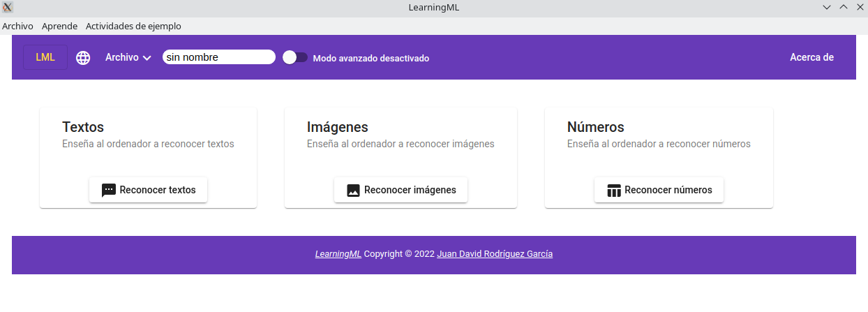Follow the LearningML footer link
The image size is (868, 312).
(338, 254)
